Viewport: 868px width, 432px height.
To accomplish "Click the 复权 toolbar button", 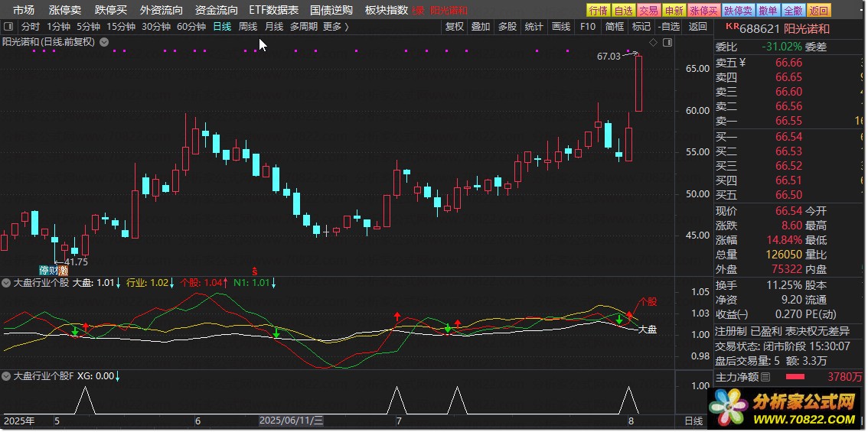I will (x=455, y=27).
